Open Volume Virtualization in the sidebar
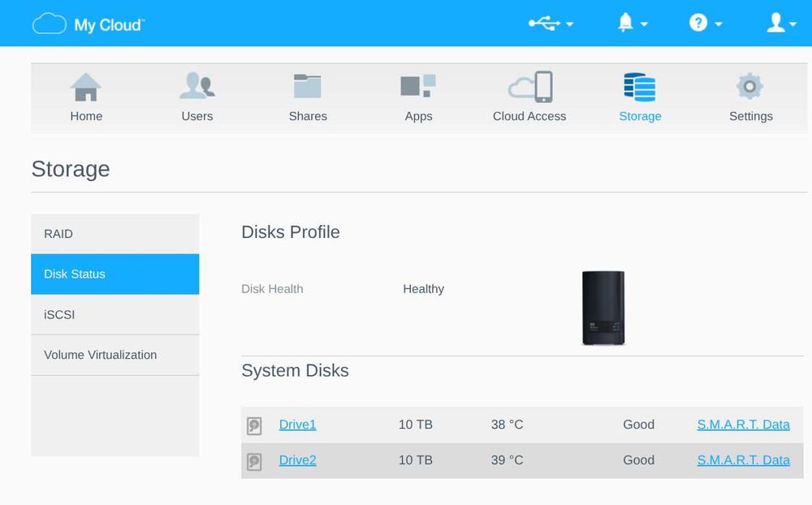Screen dimensions: 812x505 (115, 355)
